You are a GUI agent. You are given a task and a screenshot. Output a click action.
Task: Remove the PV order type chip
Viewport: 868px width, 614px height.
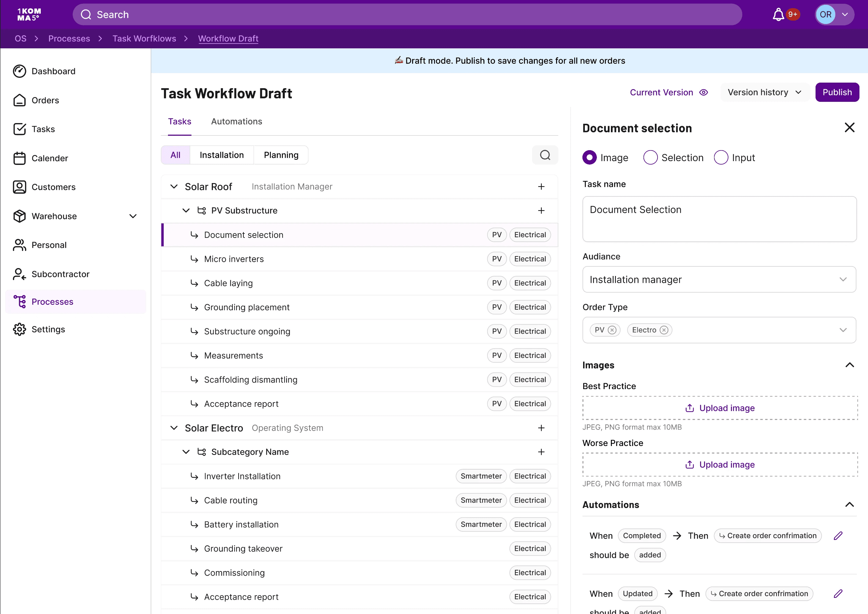pos(612,330)
